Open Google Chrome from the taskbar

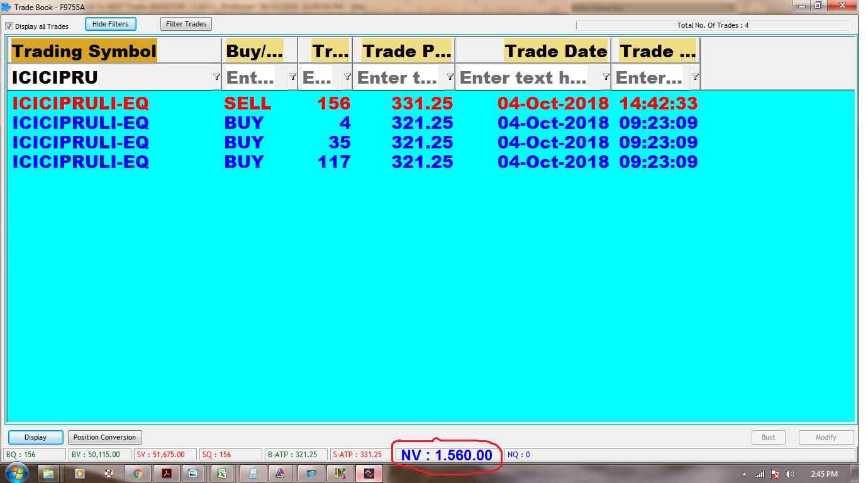click(x=138, y=474)
